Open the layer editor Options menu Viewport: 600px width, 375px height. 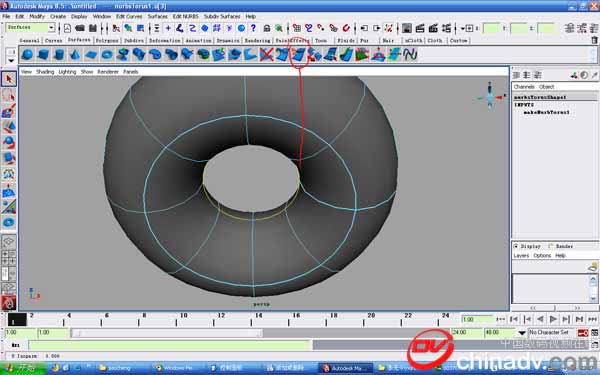click(x=542, y=256)
